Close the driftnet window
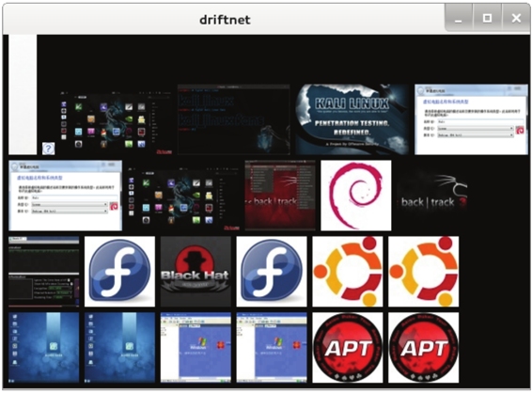Image resolution: width=532 pixels, height=393 pixels. 516,18
